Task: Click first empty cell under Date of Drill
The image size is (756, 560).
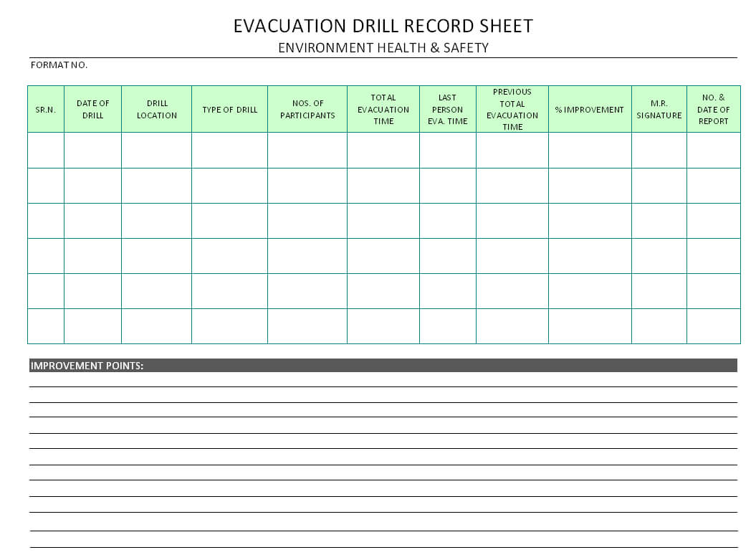Action: pyautogui.click(x=92, y=151)
